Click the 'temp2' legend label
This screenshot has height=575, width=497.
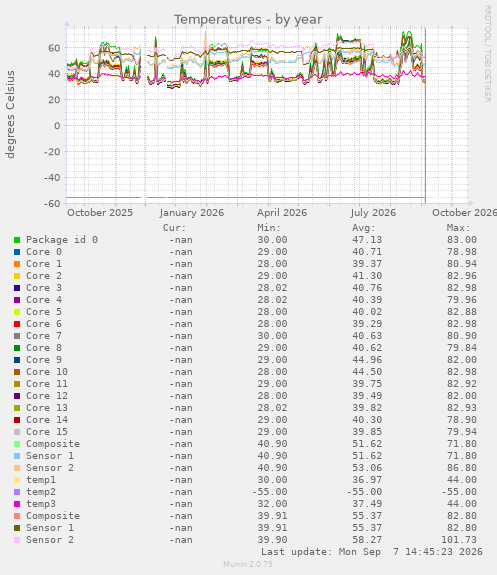(41, 492)
